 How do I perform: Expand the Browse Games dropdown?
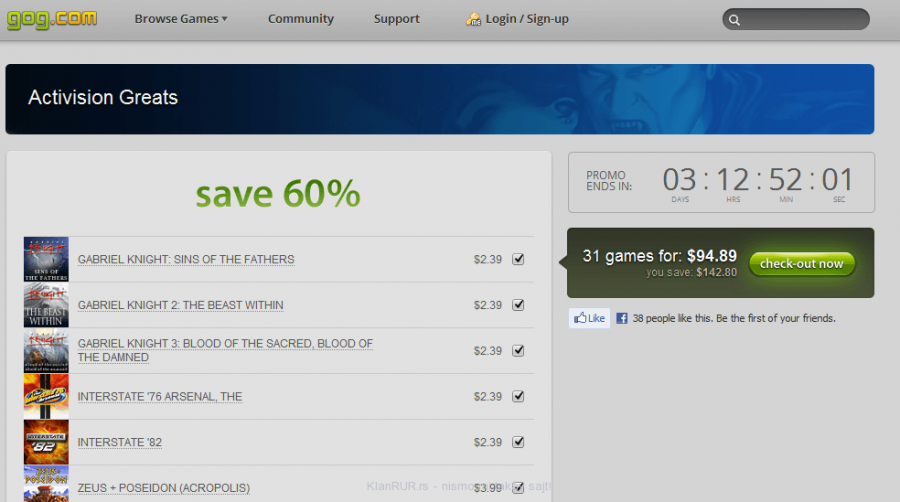point(181,19)
